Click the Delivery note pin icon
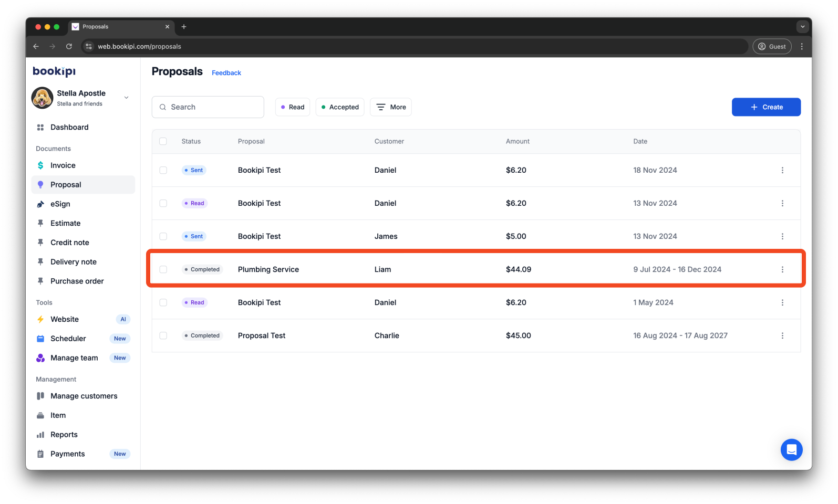 [40, 262]
